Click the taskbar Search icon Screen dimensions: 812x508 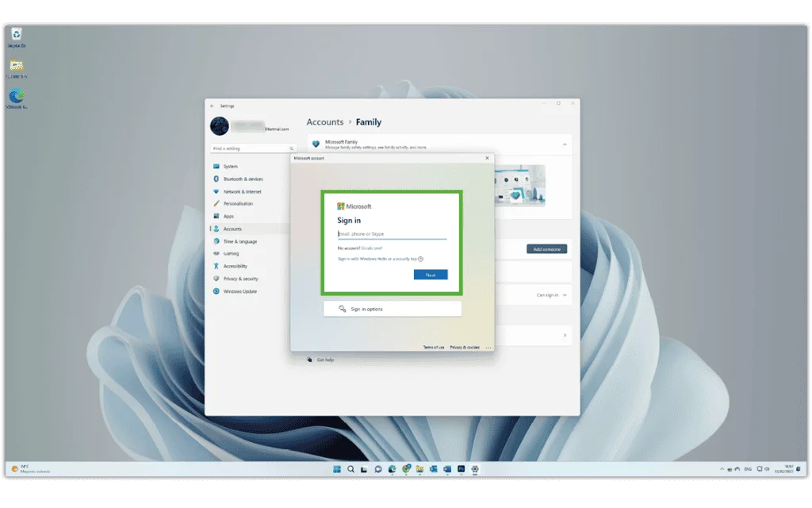tap(350, 469)
